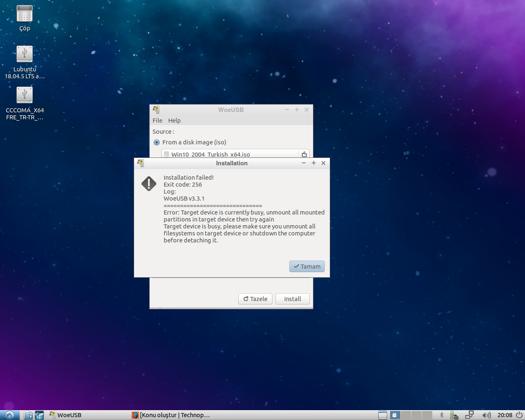This screenshot has width=525, height=420.
Task: Switch to the Firefox 'Konu oluştur' taskbar entry
Action: coord(171,415)
